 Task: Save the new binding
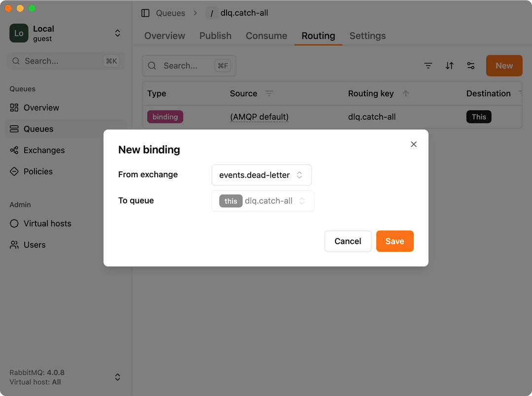[x=395, y=241]
